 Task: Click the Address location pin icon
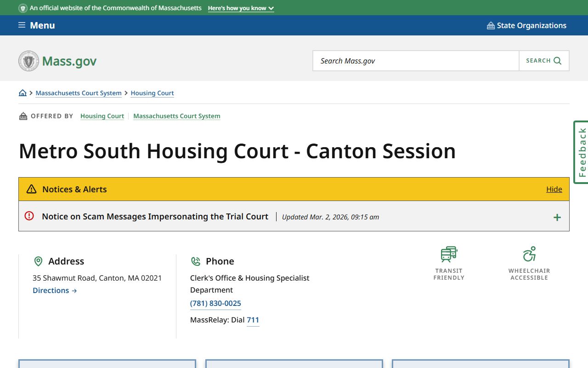pyautogui.click(x=39, y=261)
